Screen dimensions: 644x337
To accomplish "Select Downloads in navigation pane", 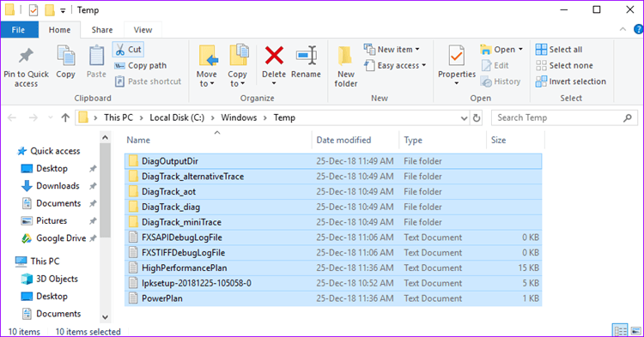I will coord(51,186).
